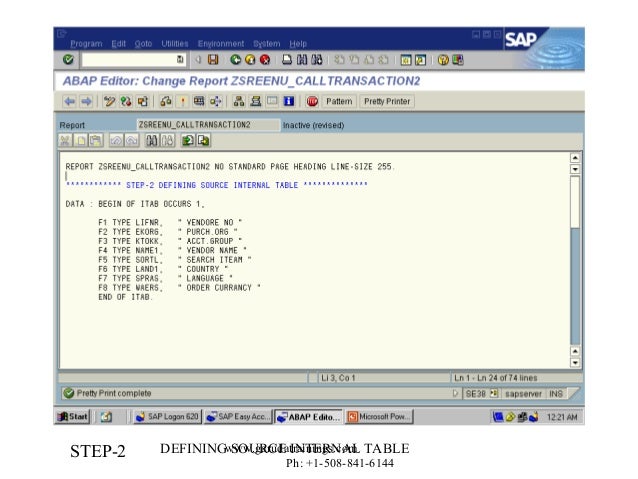Click the Display/Change pencil icon
Screen dimensions: 638x479
click(x=108, y=101)
